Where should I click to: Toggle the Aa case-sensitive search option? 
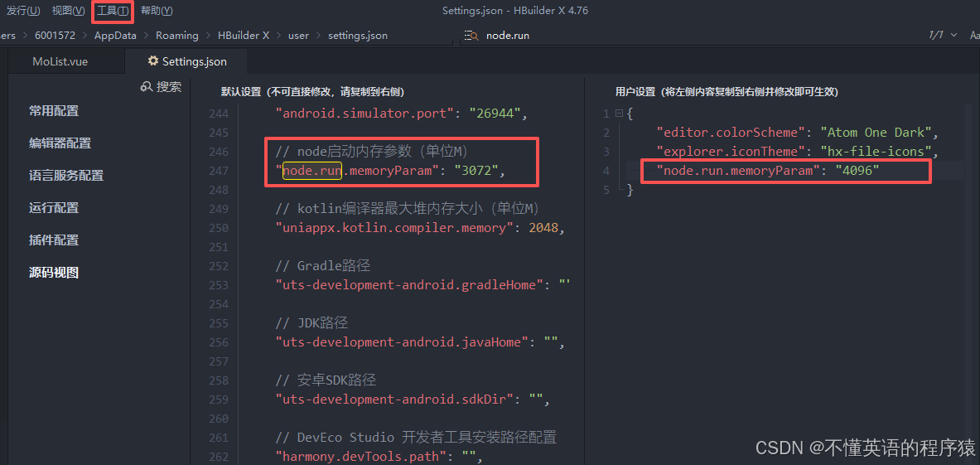coord(974,36)
